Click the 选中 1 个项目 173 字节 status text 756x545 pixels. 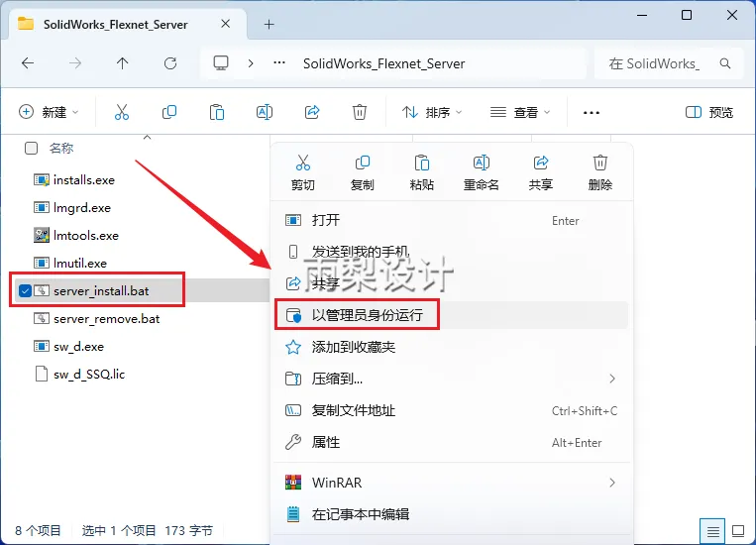148,531
